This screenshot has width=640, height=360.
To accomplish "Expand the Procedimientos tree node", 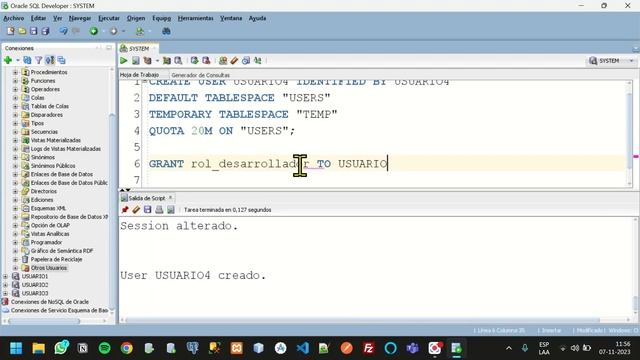I will pyautogui.click(x=15, y=72).
